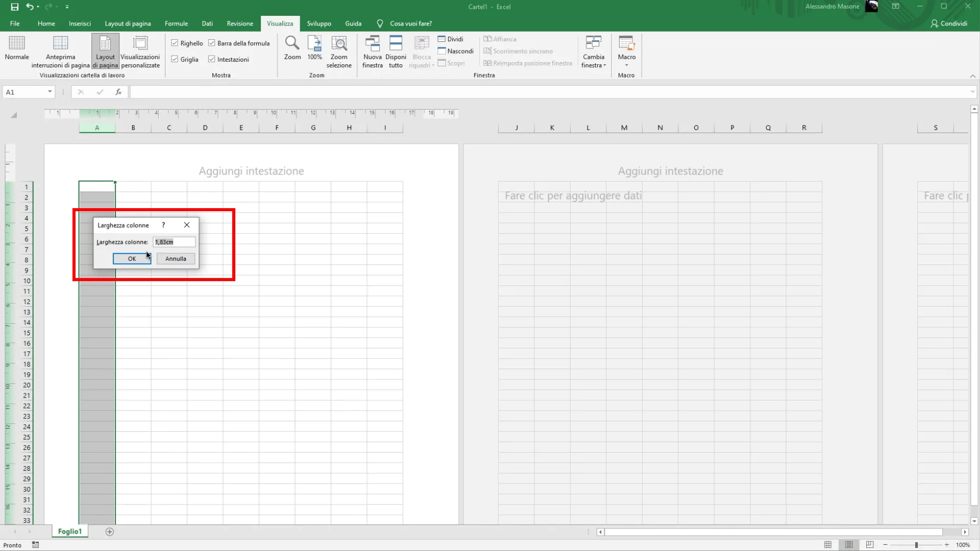
Task: Click the zoom slider in status bar
Action: tap(916, 545)
